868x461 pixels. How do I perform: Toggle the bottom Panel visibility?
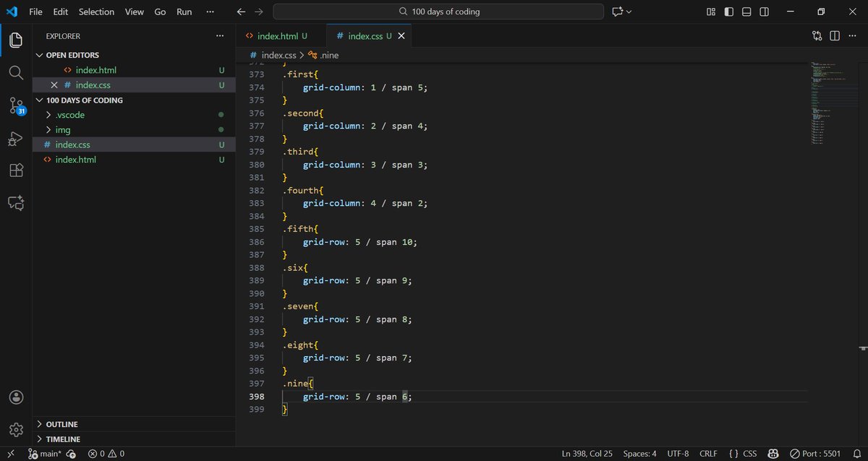click(x=746, y=12)
